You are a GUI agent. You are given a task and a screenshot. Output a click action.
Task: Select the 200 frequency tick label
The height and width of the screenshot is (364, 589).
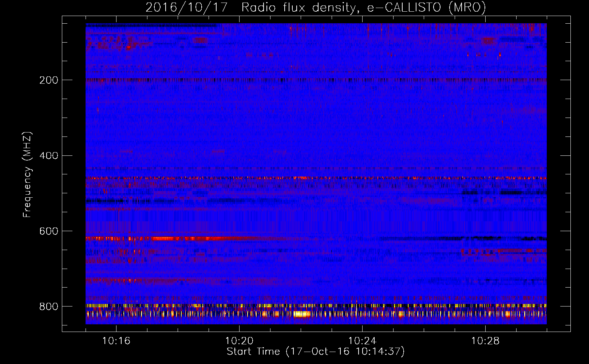coord(49,80)
